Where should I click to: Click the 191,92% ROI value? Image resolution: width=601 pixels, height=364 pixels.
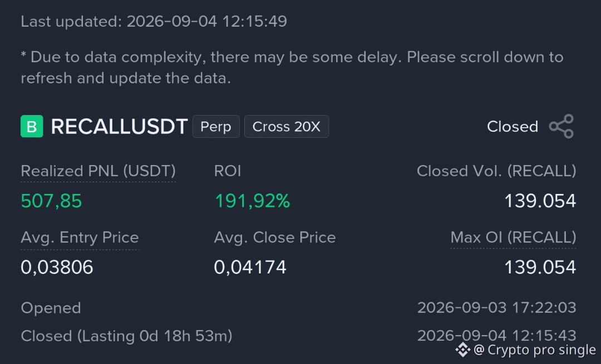click(x=252, y=201)
